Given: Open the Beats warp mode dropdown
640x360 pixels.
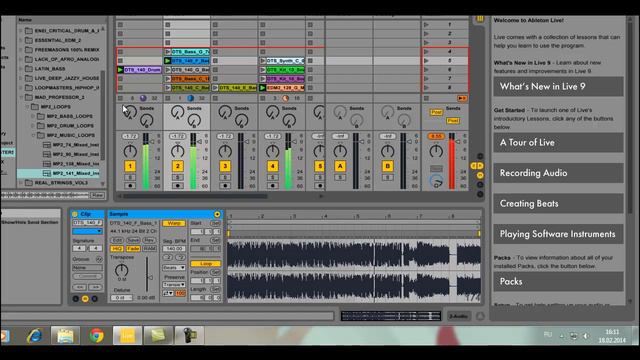Looking at the screenshot, I should pyautogui.click(x=174, y=268).
